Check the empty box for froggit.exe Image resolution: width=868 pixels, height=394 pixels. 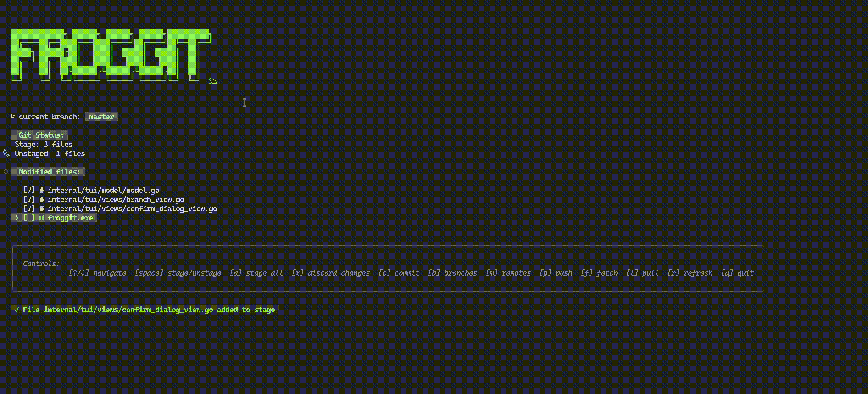click(x=29, y=218)
